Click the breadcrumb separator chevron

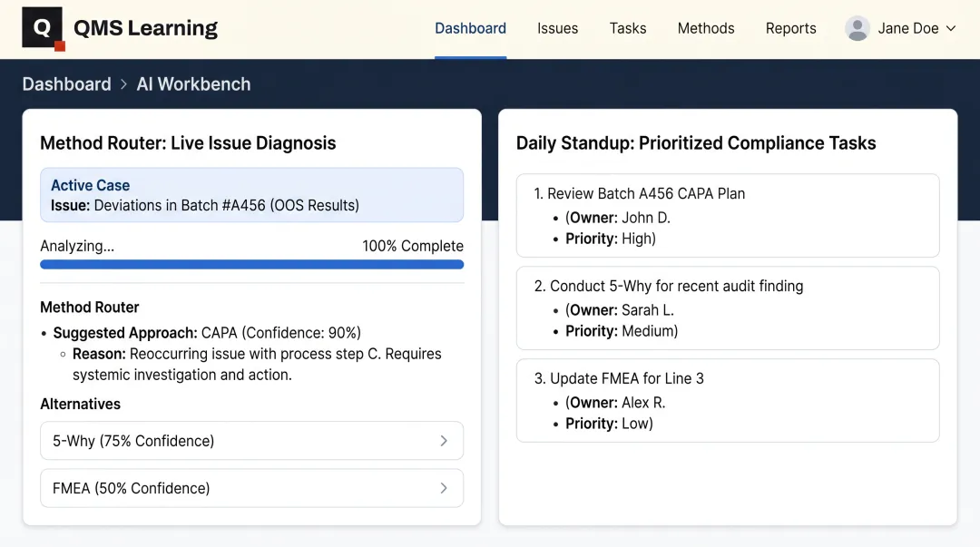point(123,84)
